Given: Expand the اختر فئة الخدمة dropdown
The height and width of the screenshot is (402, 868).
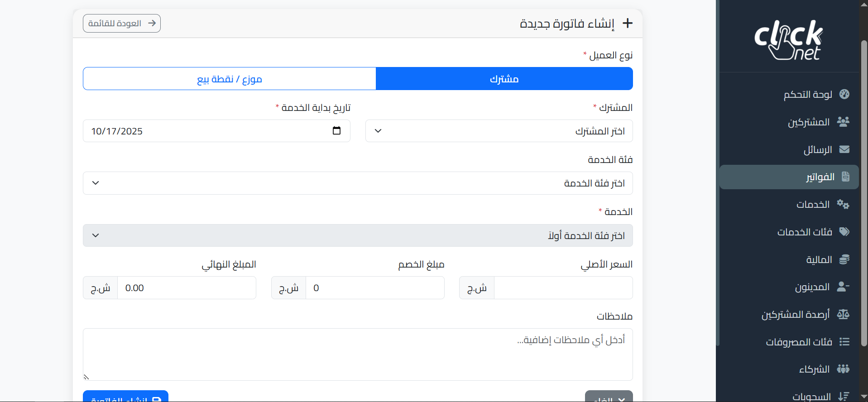Looking at the screenshot, I should pos(358,183).
